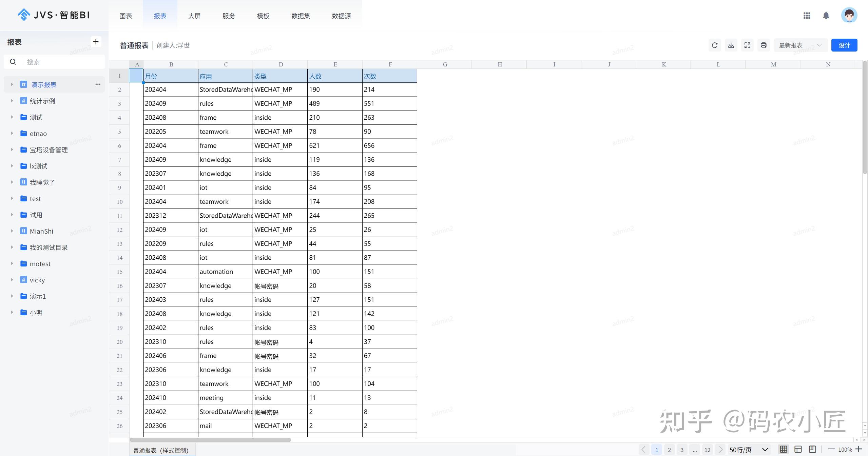Open notifications bell
Image resolution: width=868 pixels, height=456 pixels.
point(826,16)
